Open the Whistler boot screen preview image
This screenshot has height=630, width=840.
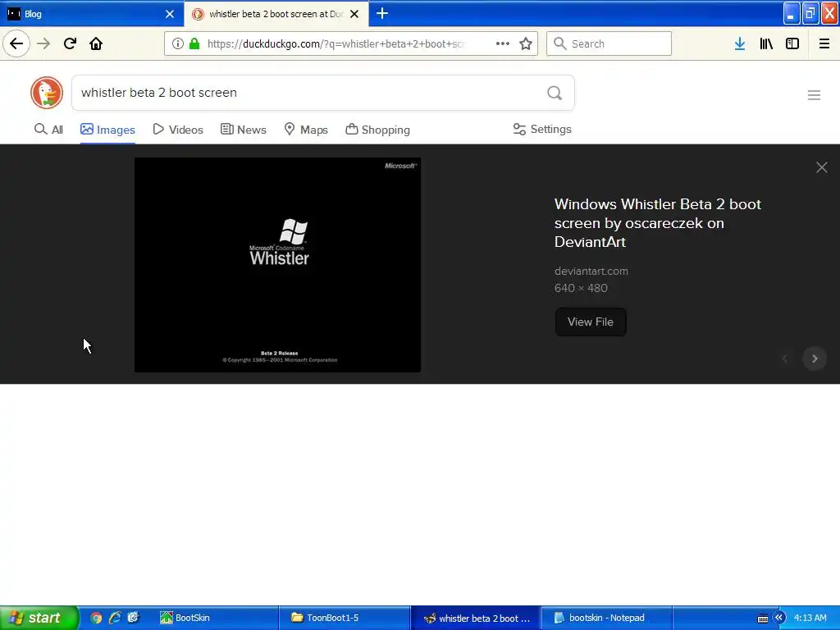point(277,265)
